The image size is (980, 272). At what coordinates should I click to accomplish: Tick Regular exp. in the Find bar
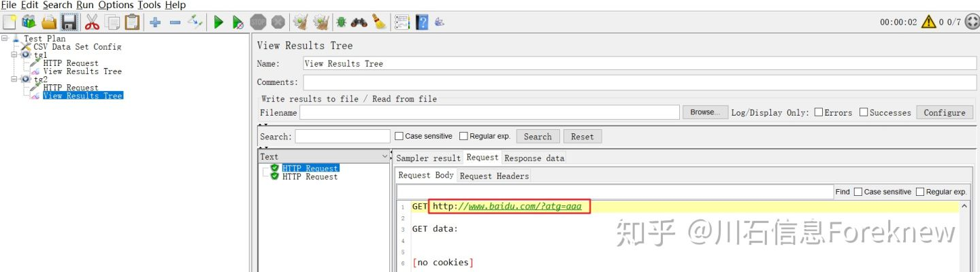click(x=920, y=192)
